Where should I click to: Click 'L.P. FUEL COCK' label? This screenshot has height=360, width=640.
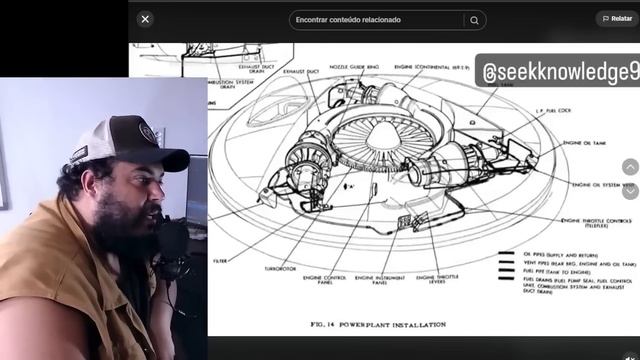point(553,111)
